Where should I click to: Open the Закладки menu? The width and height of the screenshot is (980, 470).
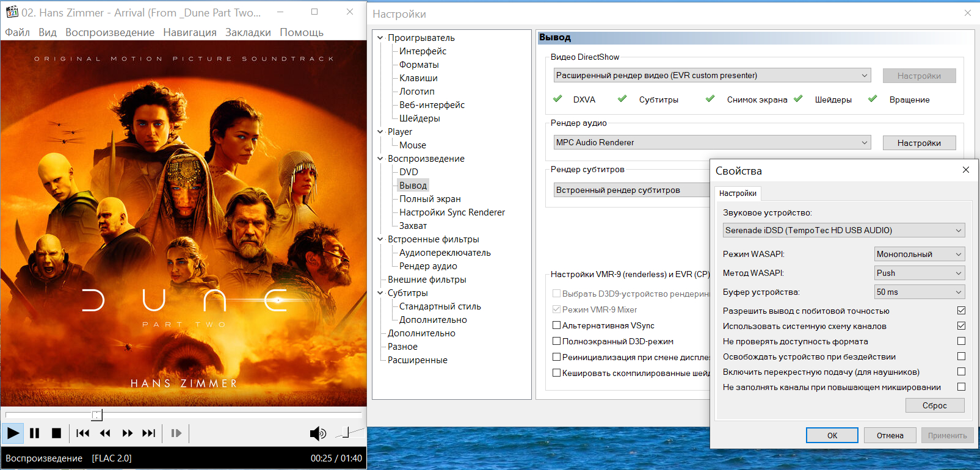[248, 32]
